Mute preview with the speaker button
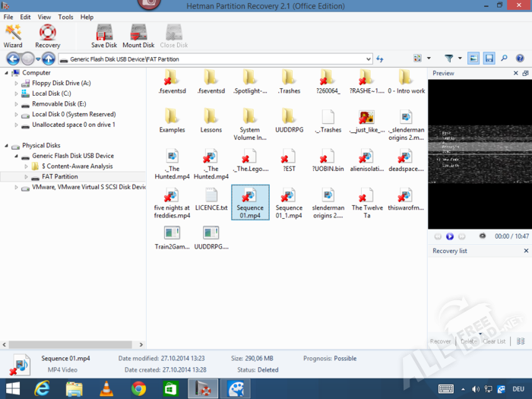The image size is (532, 399). 482,236
